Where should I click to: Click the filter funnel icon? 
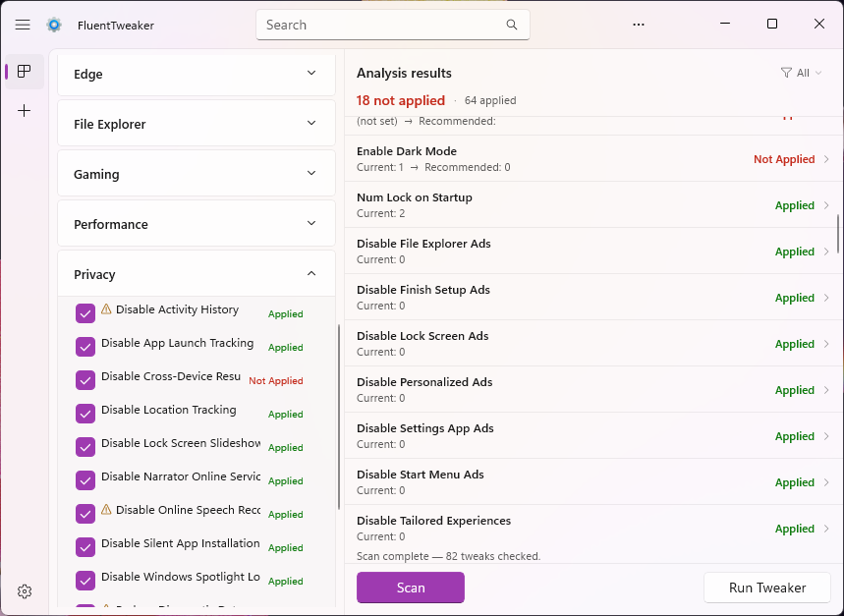pyautogui.click(x=786, y=73)
